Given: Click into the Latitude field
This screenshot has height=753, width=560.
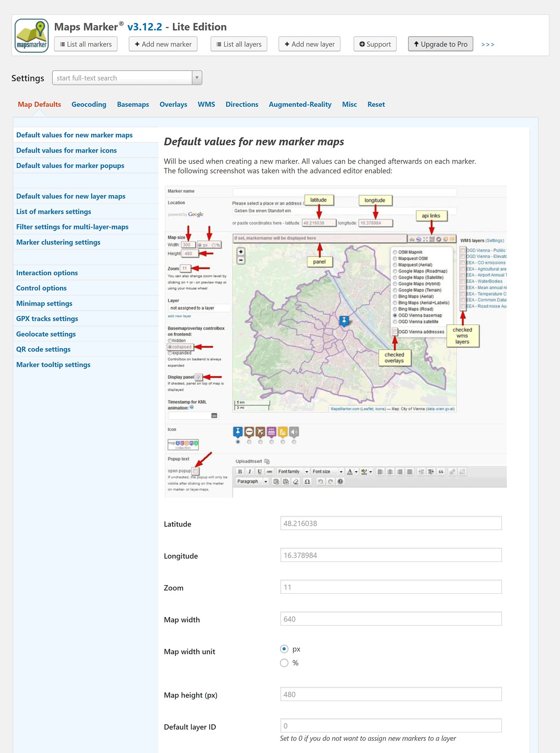Looking at the screenshot, I should click(x=391, y=523).
